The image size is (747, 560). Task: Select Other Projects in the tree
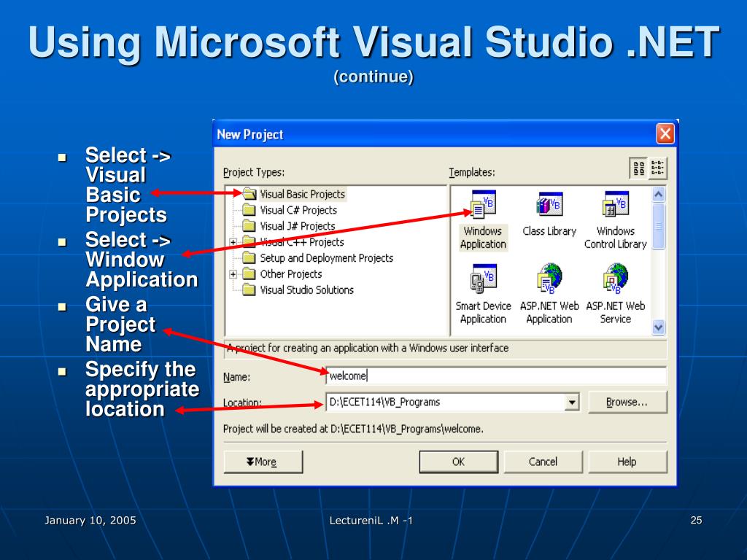[x=290, y=274]
